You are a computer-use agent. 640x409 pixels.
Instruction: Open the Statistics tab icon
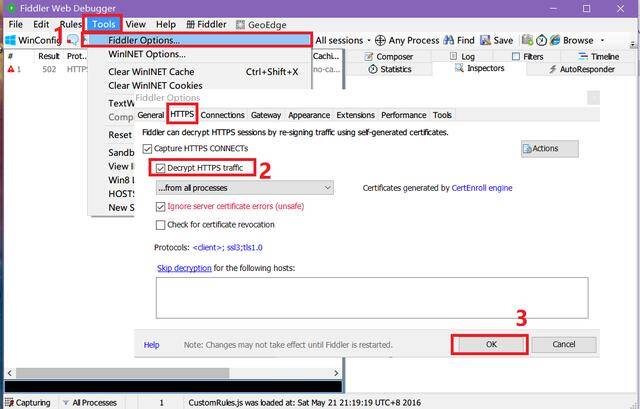point(373,69)
